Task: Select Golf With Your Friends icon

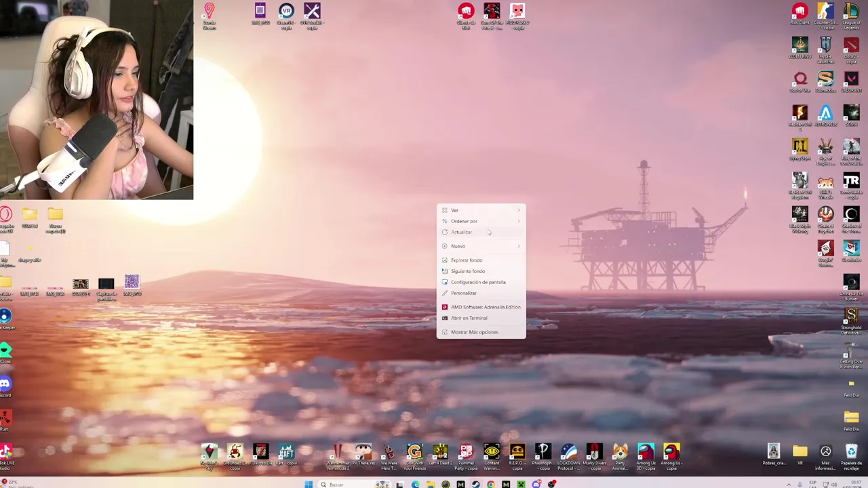Action: [x=414, y=456]
